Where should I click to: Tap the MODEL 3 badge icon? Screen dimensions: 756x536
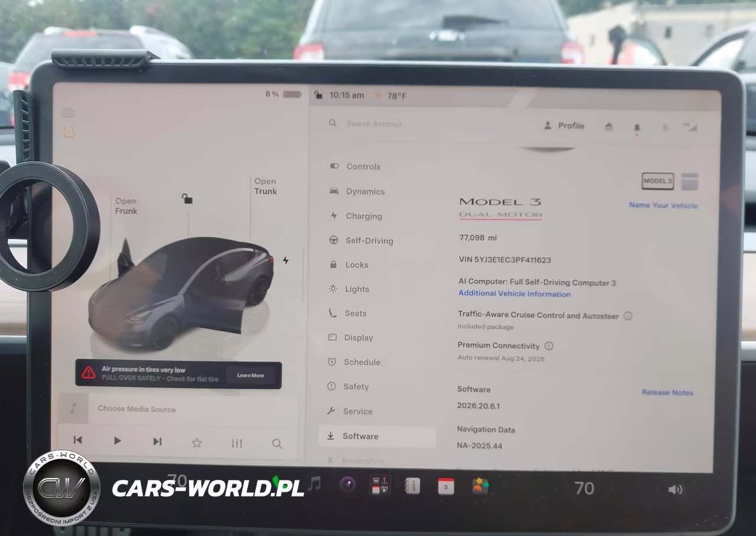pos(657,181)
